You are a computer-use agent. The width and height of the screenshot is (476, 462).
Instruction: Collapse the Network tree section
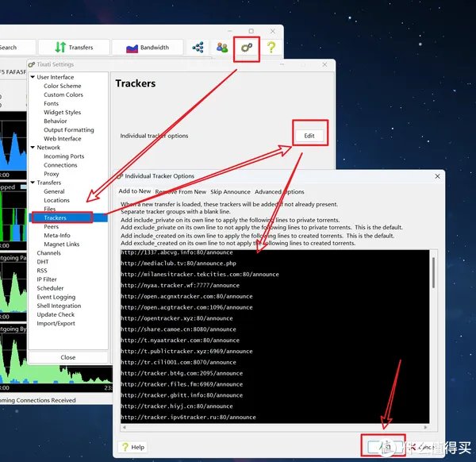coord(33,148)
